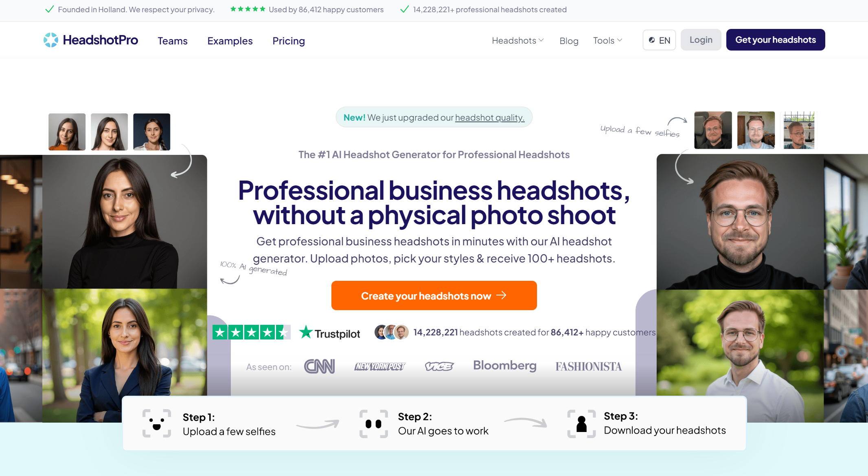
Task: Click 'Founded in Holland' privacy text
Action: [x=136, y=9]
